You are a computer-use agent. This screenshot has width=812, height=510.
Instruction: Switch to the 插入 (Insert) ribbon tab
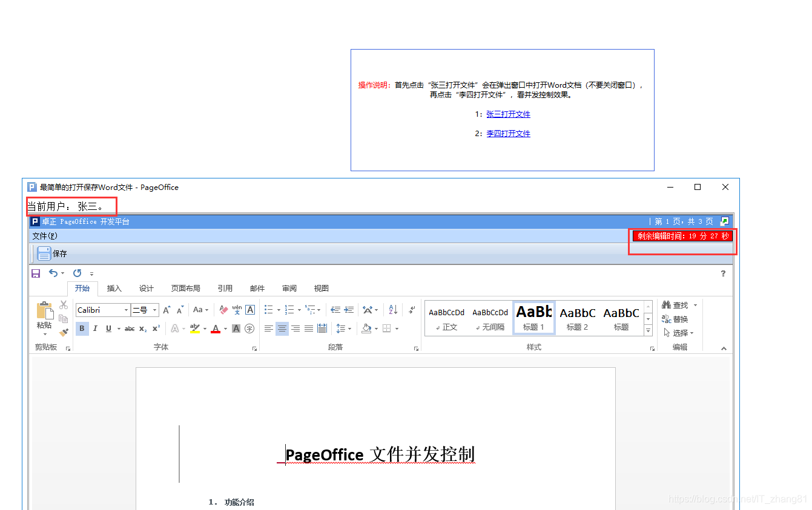(x=114, y=289)
